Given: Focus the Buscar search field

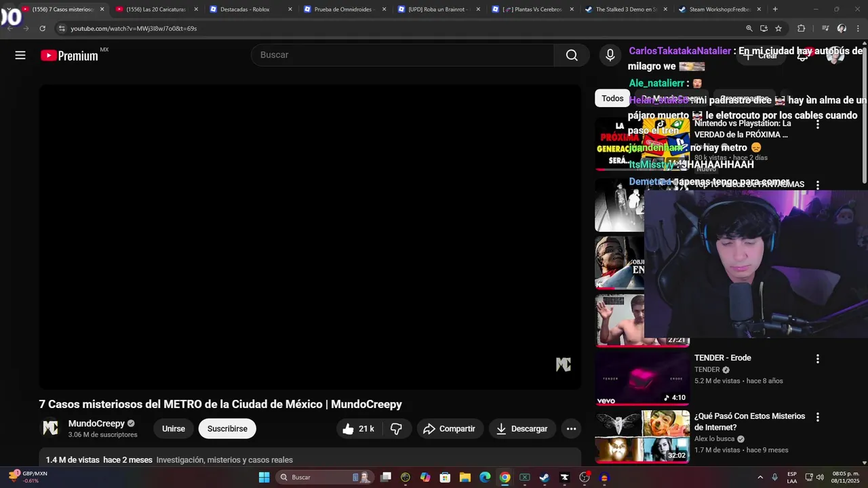Looking at the screenshot, I should point(403,55).
